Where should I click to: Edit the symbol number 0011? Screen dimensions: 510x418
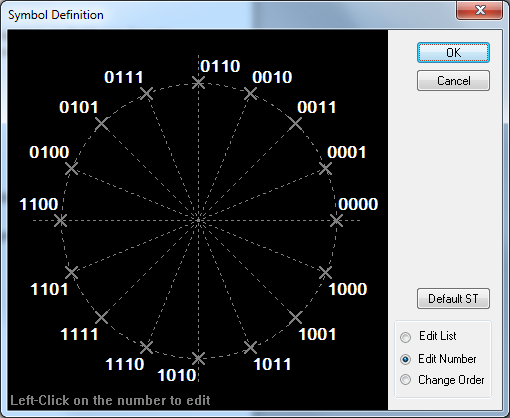[x=317, y=107]
